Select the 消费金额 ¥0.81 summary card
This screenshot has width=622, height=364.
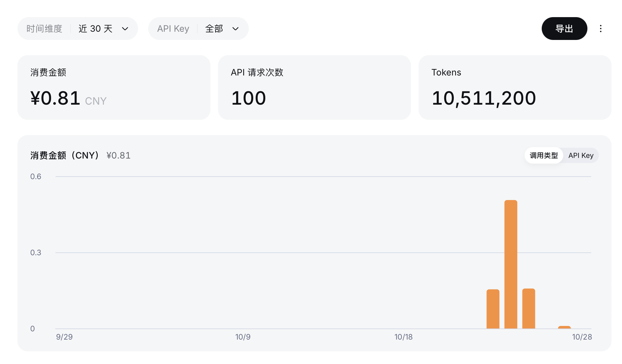click(114, 88)
